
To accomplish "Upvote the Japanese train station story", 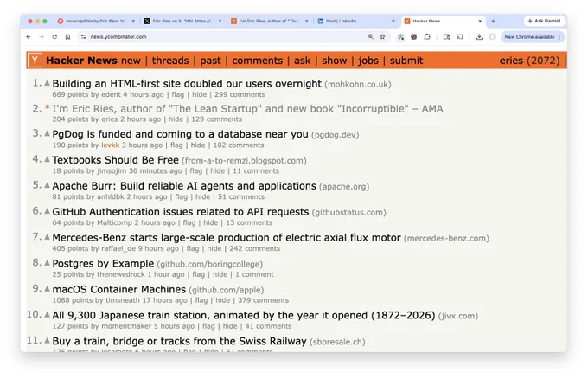I will pyautogui.click(x=48, y=315).
